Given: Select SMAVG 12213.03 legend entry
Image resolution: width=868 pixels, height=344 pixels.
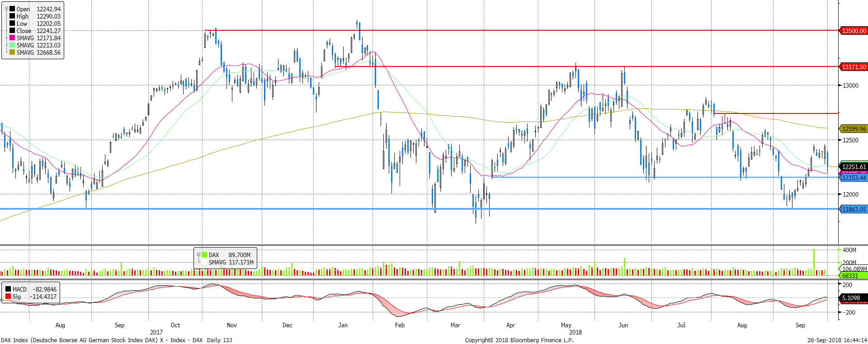Looking at the screenshot, I should point(38,45).
